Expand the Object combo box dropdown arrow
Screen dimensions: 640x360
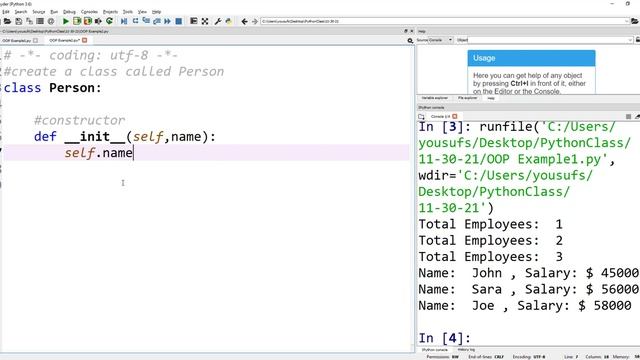click(x=631, y=40)
